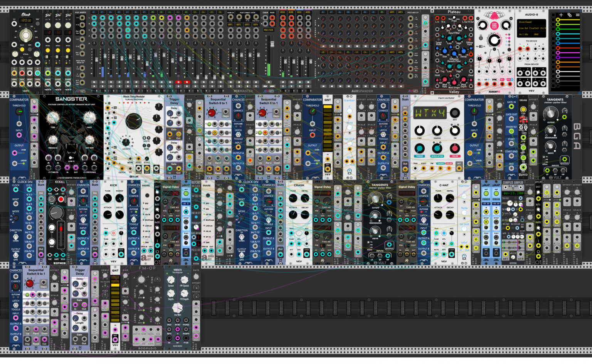Check the magenta cable color checkbox
The height and width of the screenshot is (364, 592).
coord(553,53)
